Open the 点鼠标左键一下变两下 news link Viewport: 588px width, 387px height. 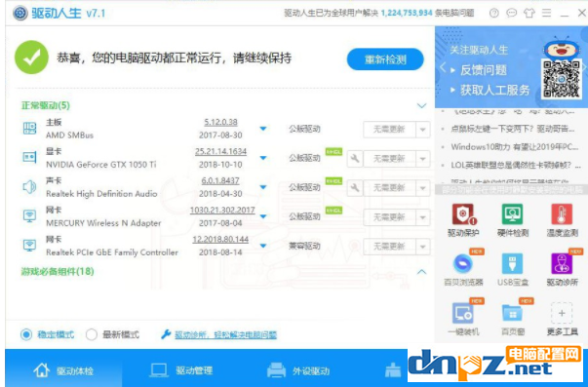coord(512,129)
